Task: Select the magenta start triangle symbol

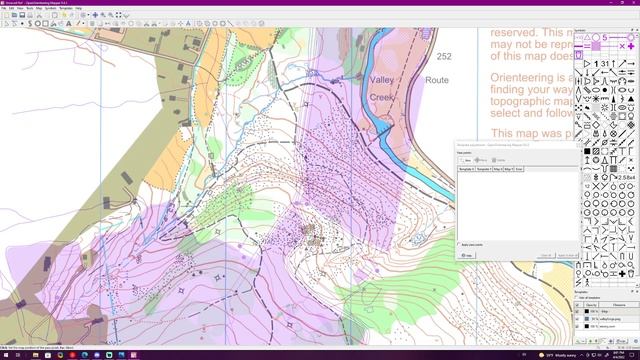Action: click(x=587, y=38)
